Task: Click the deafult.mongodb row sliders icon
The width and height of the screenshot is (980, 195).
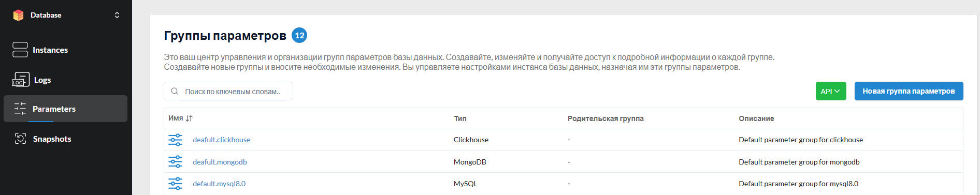Action: [176, 162]
